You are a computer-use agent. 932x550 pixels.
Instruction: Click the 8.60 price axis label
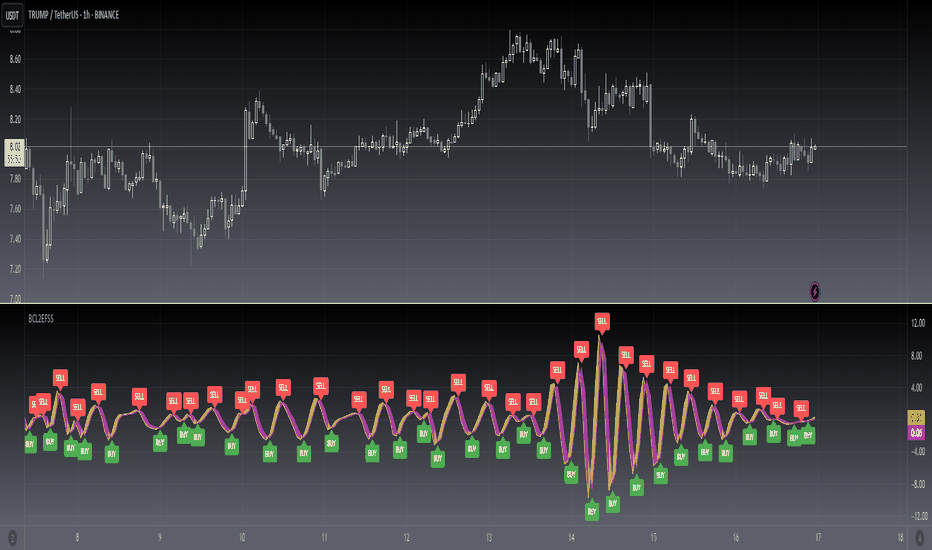tap(15, 59)
